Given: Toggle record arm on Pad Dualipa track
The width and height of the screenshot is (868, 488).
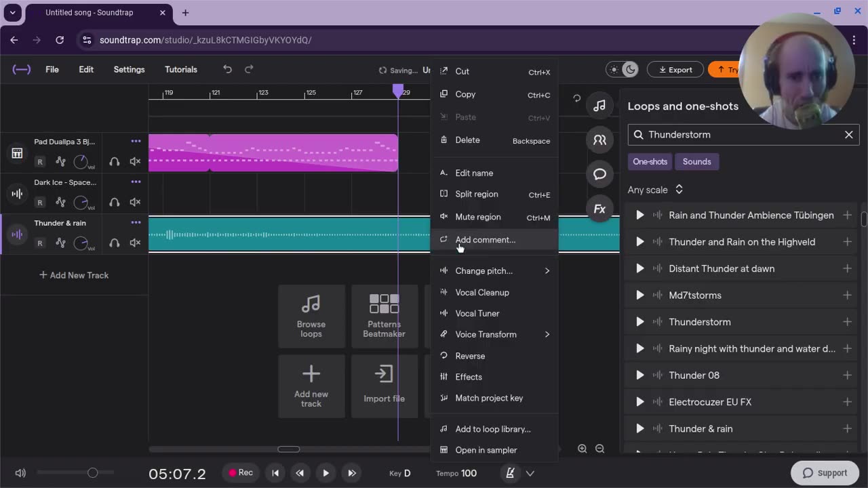Looking at the screenshot, I should 40,161.
